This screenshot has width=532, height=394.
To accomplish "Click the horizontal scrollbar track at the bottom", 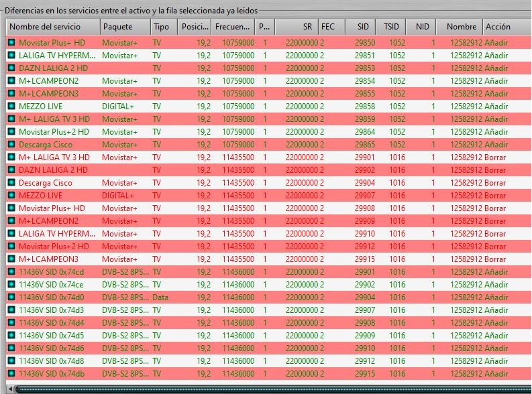I will [273, 389].
